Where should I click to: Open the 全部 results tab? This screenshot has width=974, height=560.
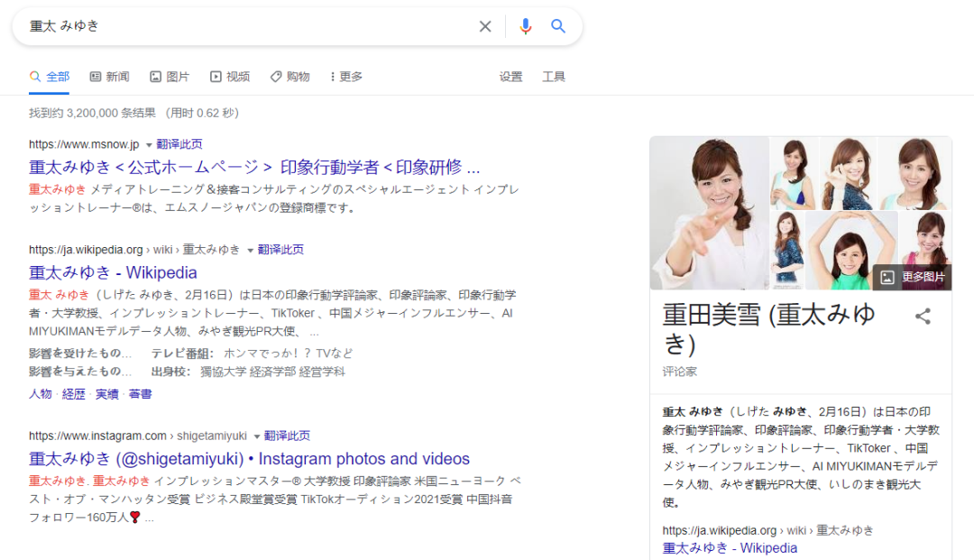click(50, 77)
